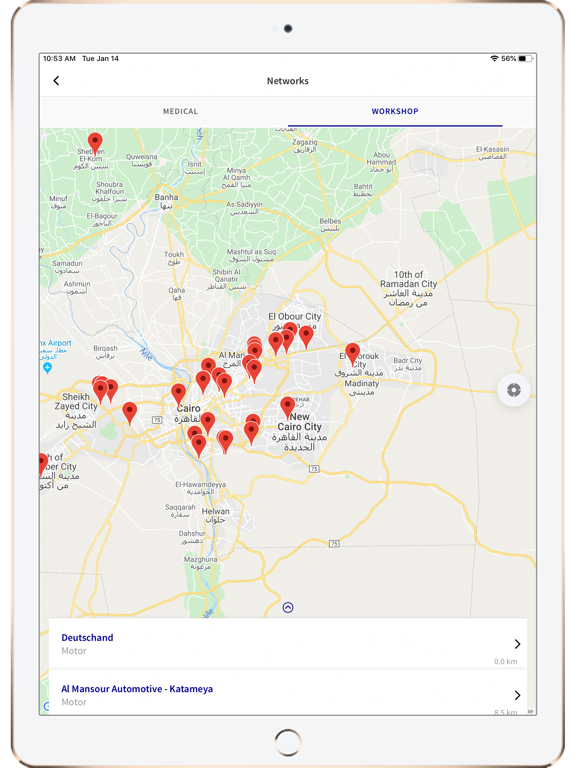Viewport: 576px width, 768px height.
Task: Tap the 10th of Ramadan City label
Action: [x=408, y=288]
